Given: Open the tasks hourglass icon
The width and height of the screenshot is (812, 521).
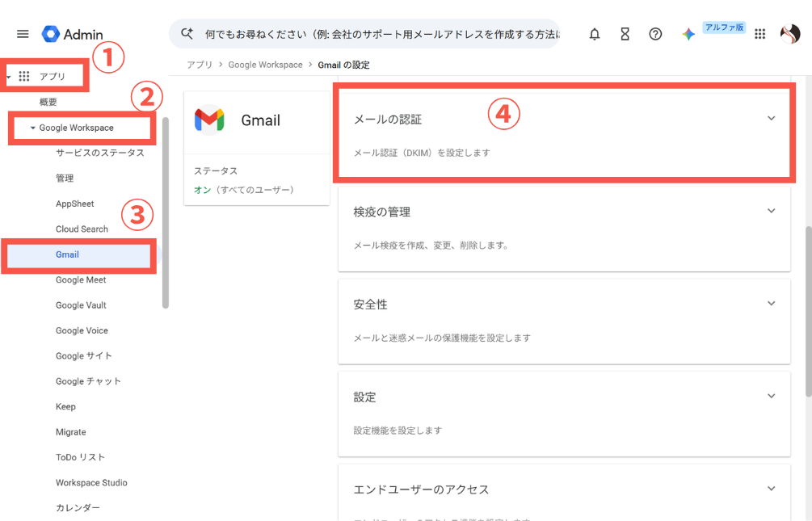Looking at the screenshot, I should click(x=625, y=34).
